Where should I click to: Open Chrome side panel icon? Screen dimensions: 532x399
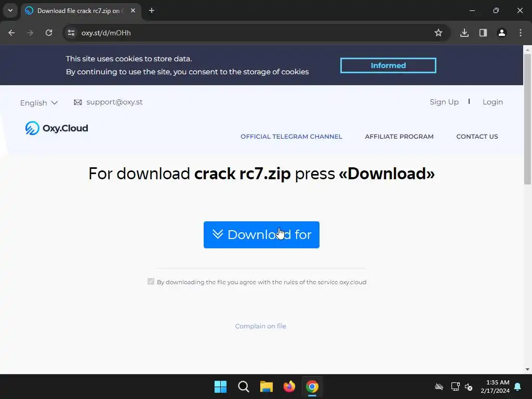pos(483,33)
